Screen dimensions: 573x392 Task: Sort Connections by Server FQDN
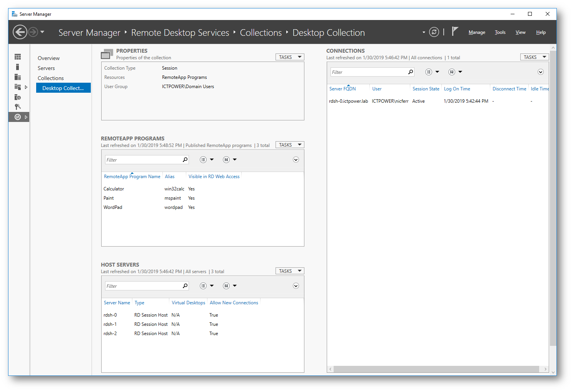pos(342,89)
